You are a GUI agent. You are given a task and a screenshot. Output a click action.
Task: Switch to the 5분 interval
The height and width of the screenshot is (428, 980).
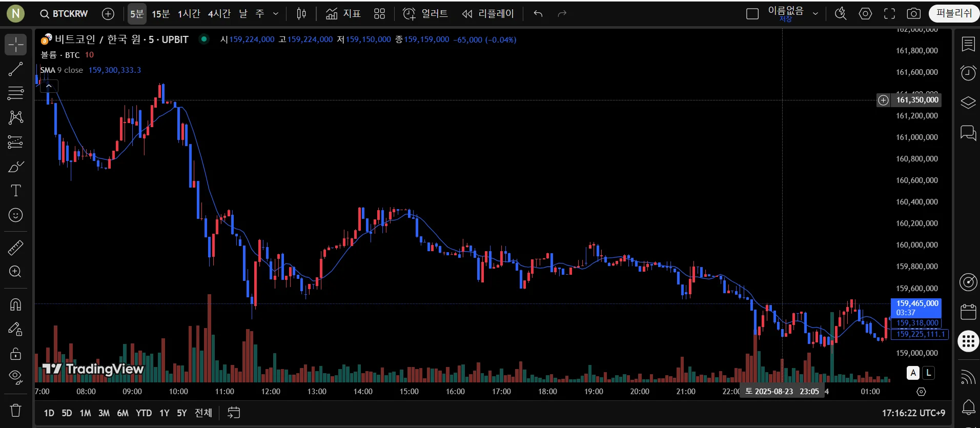(x=137, y=14)
